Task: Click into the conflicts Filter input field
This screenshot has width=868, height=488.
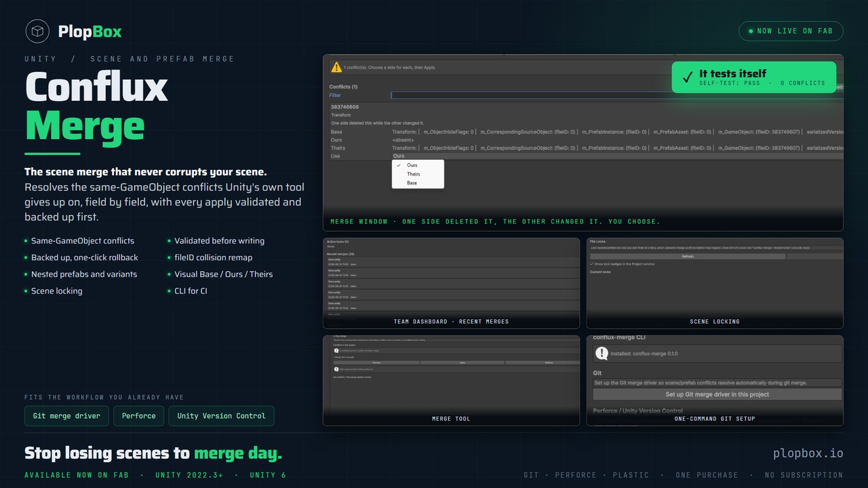Action: click(617, 96)
